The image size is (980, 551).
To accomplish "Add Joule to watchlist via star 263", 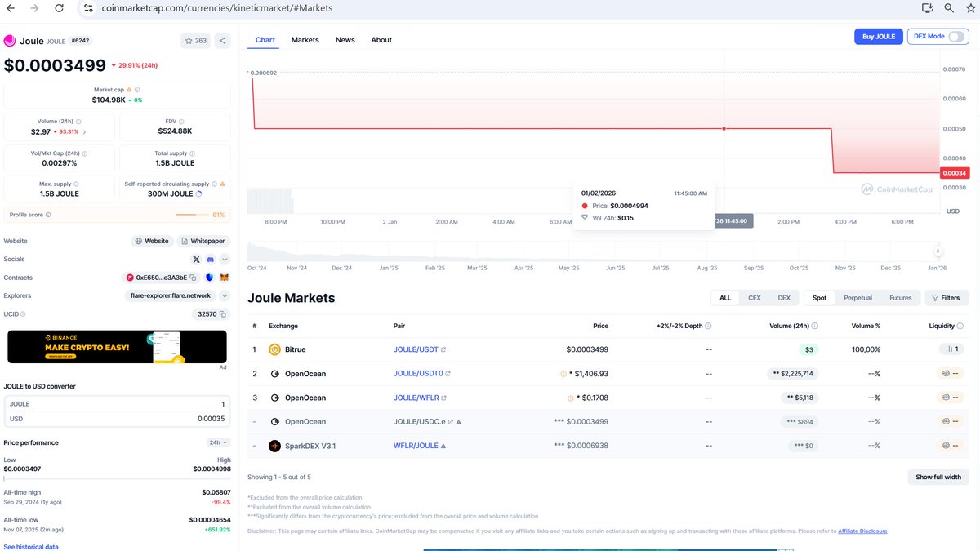I will click(196, 40).
